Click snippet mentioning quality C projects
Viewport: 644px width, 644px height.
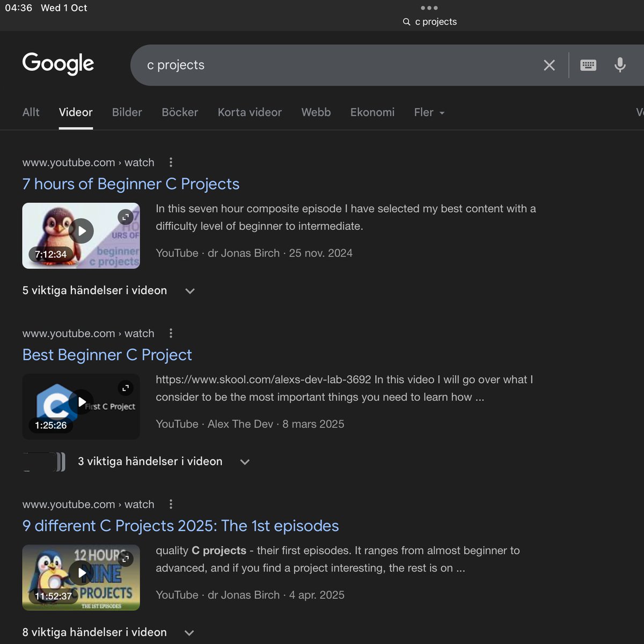[x=338, y=559]
